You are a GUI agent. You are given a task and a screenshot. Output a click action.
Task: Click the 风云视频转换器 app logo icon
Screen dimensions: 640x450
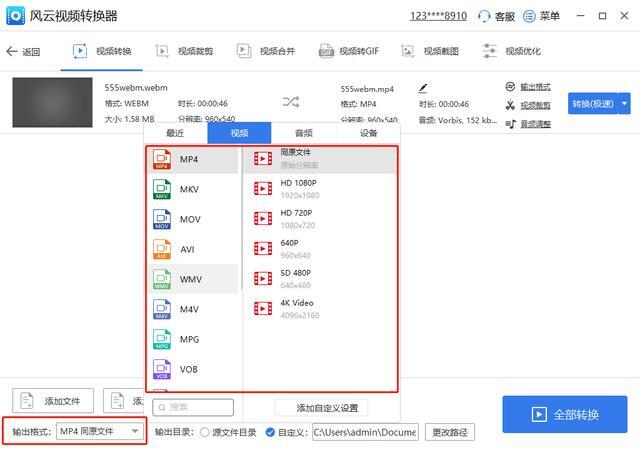pos(16,16)
